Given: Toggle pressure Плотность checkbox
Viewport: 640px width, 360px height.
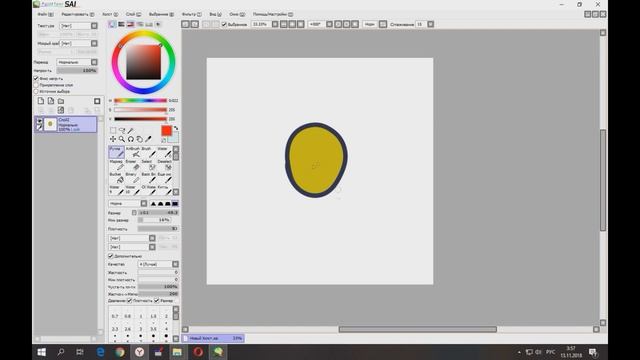Looking at the screenshot, I should tap(130, 300).
